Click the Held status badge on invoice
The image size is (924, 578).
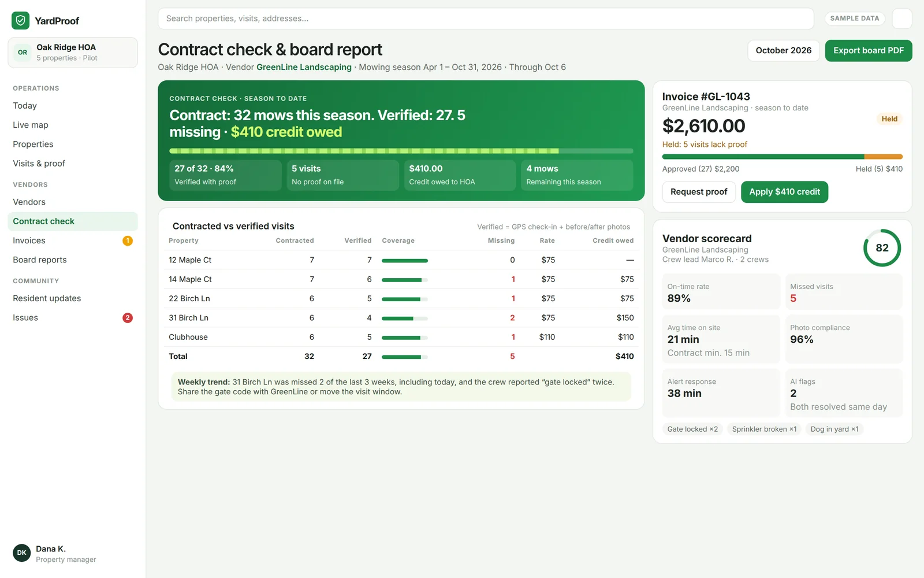889,119
